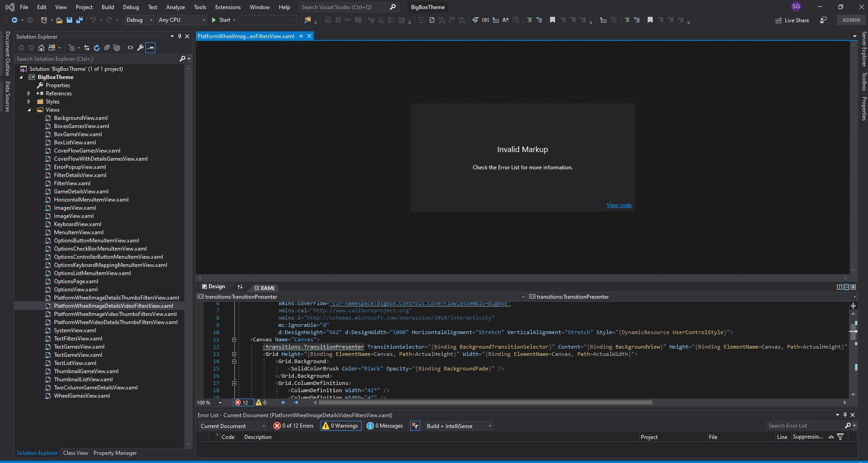Click the first bookmark icon in toolbar
Screen dimensions: 868x463
(552, 20)
